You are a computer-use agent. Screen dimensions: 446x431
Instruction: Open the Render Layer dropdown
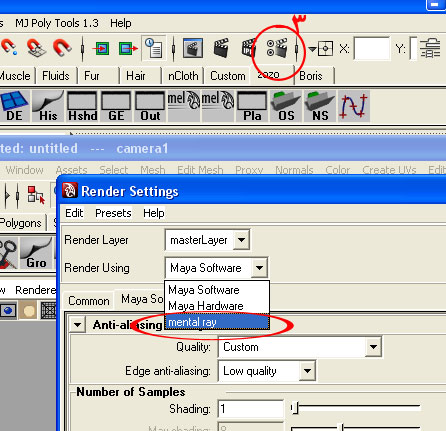pos(241,240)
